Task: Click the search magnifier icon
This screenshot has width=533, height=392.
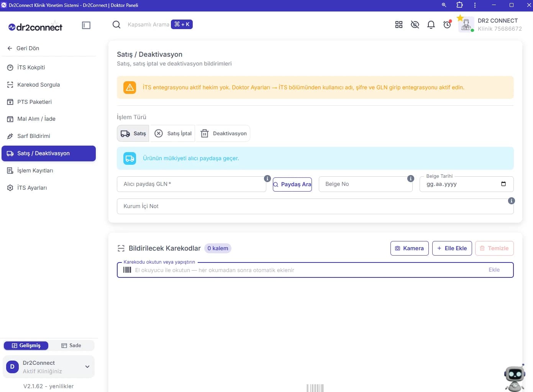Action: [x=116, y=25]
